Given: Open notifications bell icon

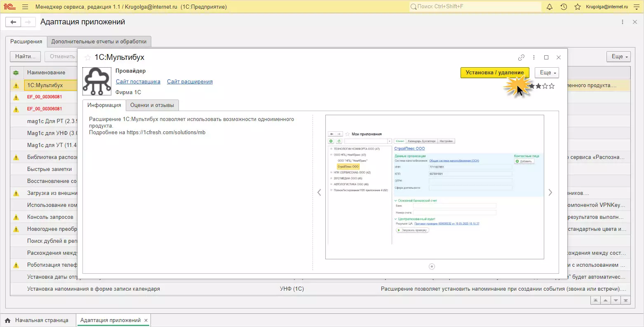Looking at the screenshot, I should pos(549,7).
